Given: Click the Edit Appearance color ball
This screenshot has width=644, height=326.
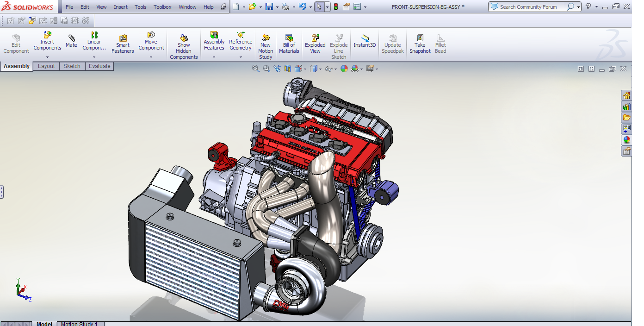Looking at the screenshot, I should coord(344,69).
